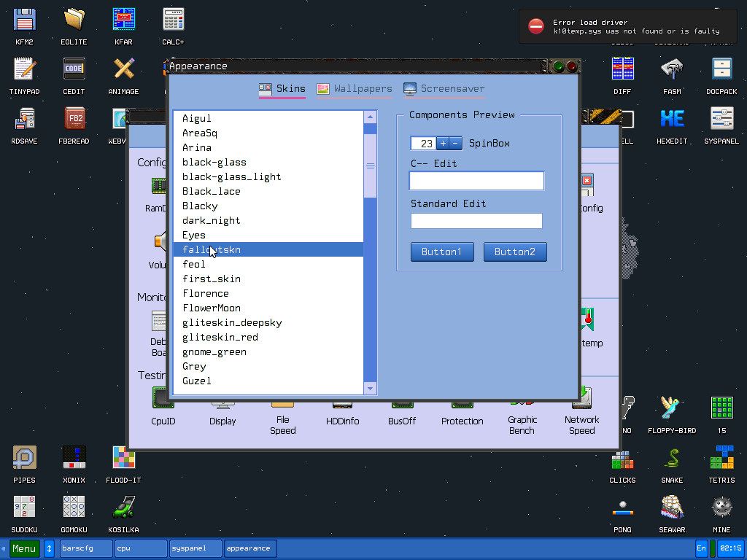Screen dimensions: 747x560
Task: Click inside the Standard Edit field
Action: point(476,221)
